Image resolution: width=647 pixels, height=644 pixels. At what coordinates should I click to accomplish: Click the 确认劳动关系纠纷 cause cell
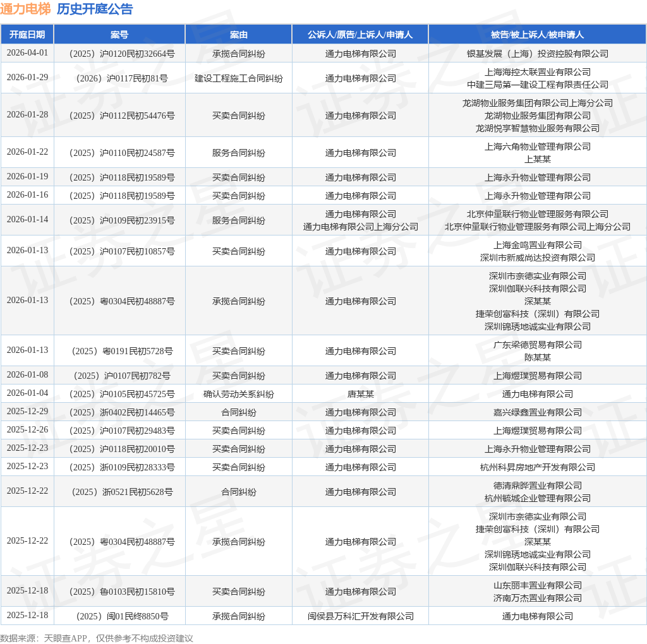point(238,394)
